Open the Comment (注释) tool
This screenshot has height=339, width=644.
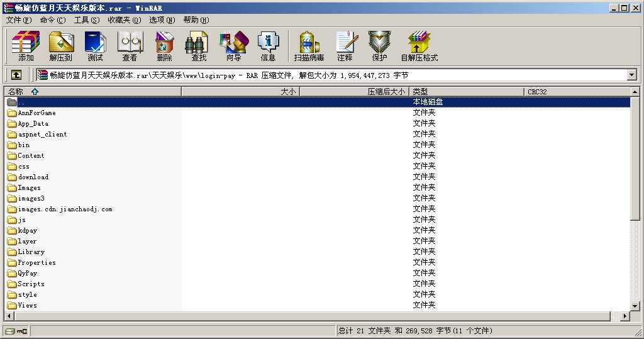click(345, 46)
